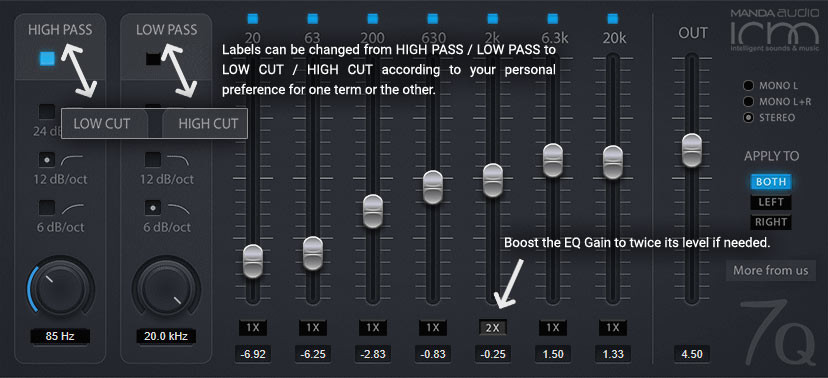The height and width of the screenshot is (378, 828).
Task: Apply EQ to RIGHT channel only
Action: point(771,222)
